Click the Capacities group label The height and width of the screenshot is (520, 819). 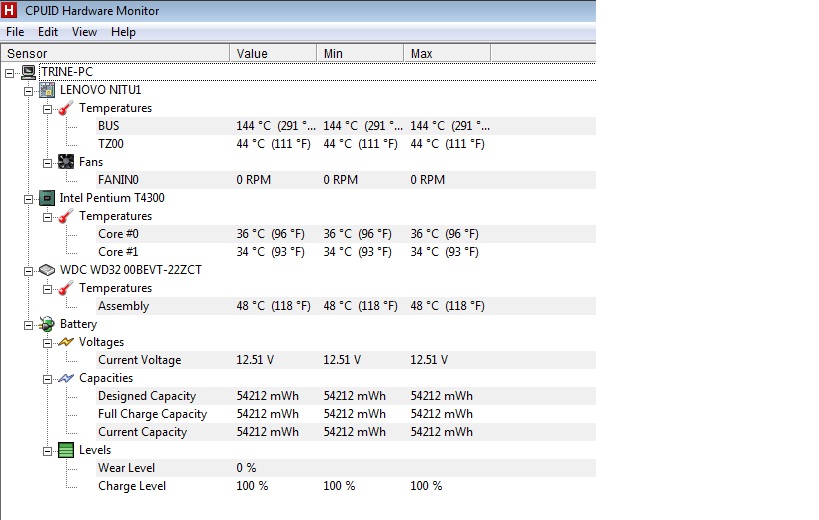(x=106, y=378)
